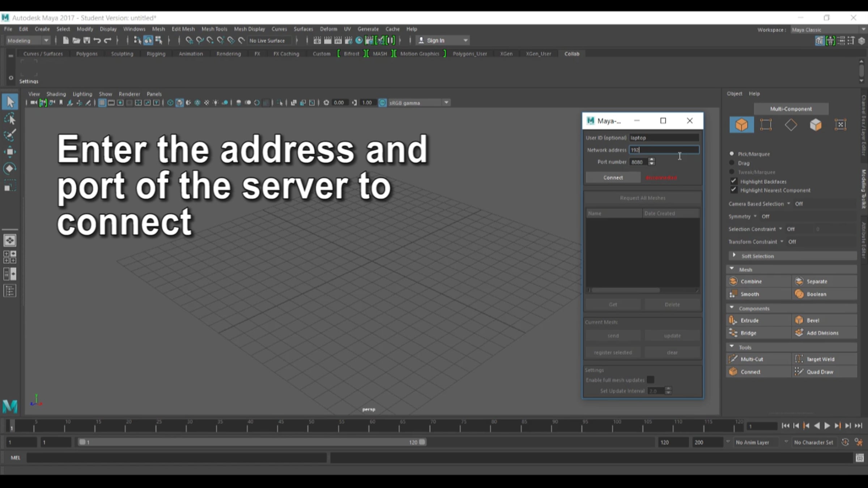Image resolution: width=868 pixels, height=488 pixels.
Task: Open viewport Shading menu
Action: [56, 94]
